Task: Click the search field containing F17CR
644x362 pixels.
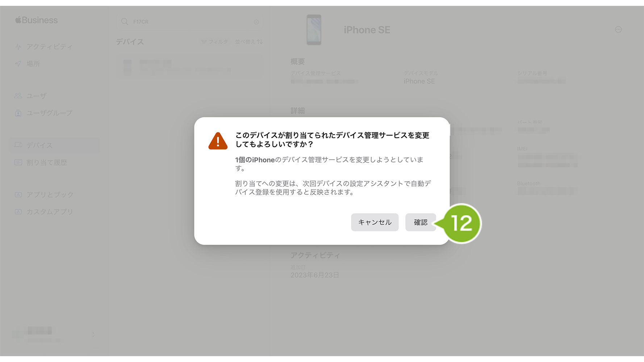Action: 190,22
